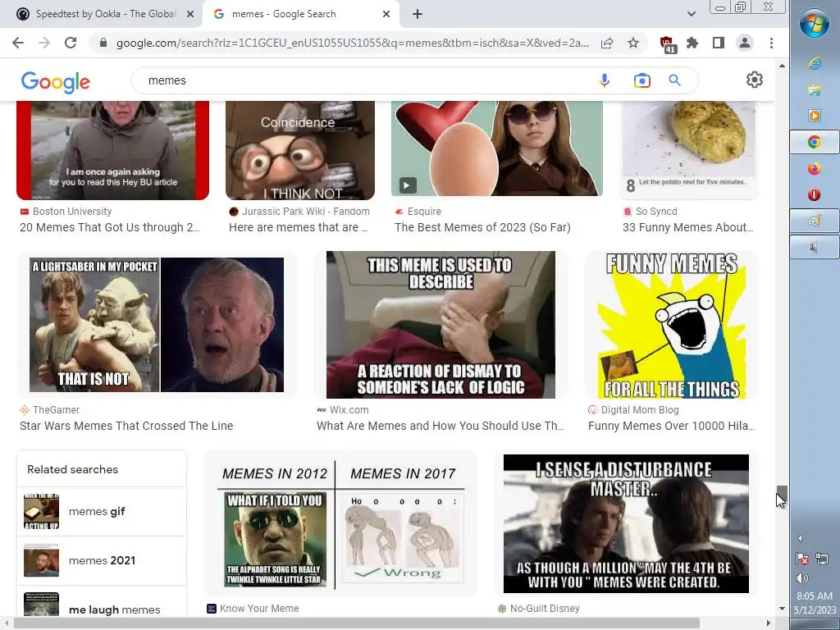The width and height of the screenshot is (840, 630).
Task: Open the 'Coincidence I think not' image
Action: tap(300, 151)
